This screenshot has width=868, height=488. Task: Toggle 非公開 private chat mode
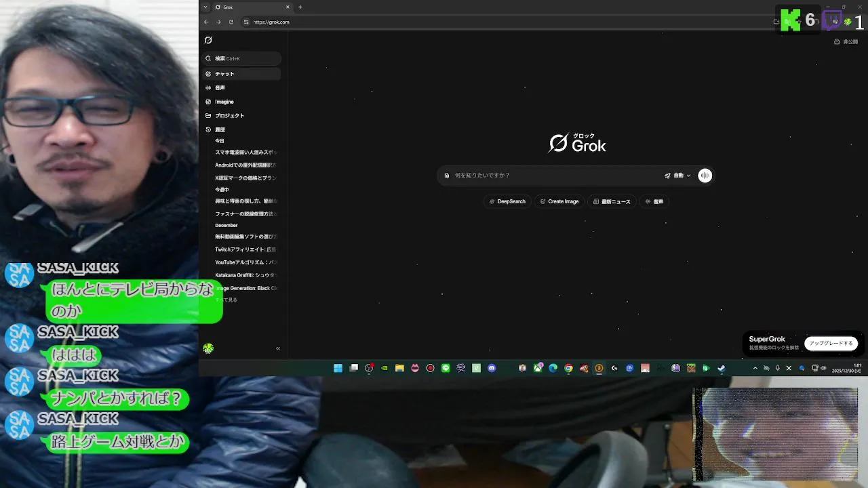[846, 42]
